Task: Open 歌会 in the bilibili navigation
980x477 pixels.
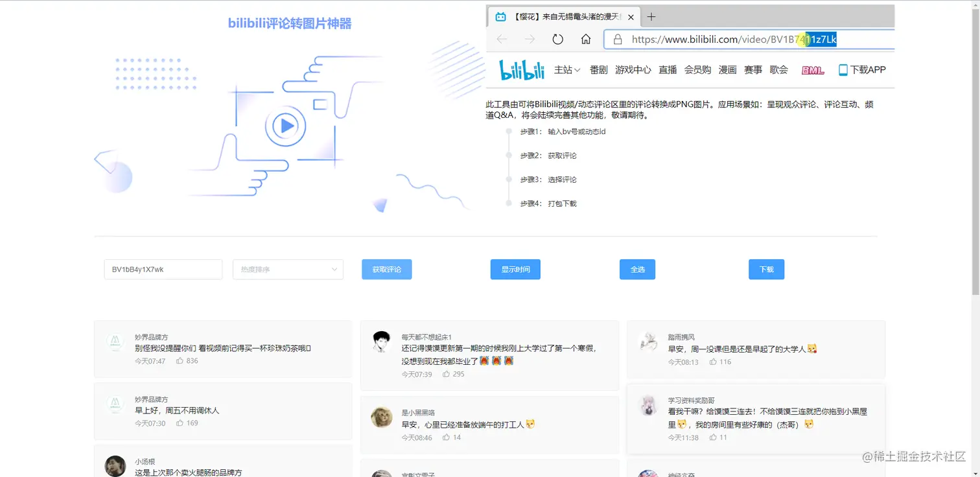Action: [x=779, y=70]
